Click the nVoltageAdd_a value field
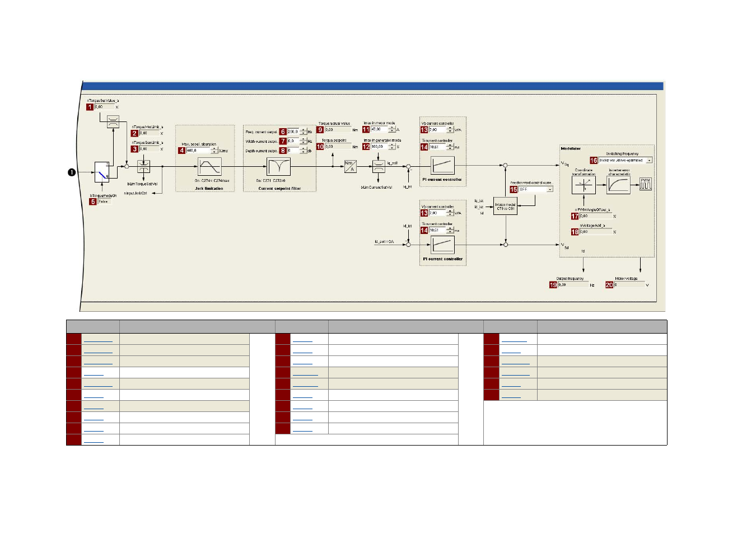The width and height of the screenshot is (756, 534). tap(596, 232)
